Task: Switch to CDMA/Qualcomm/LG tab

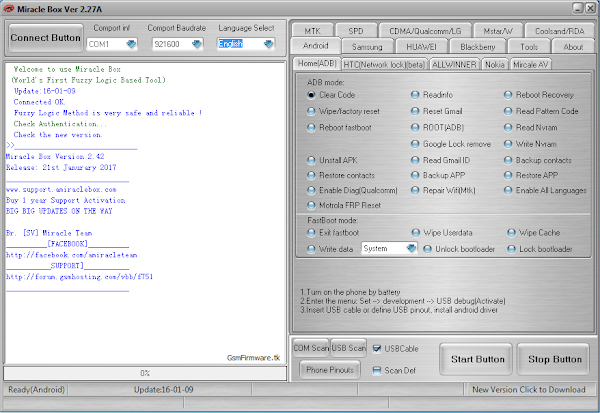Action: pos(425,31)
